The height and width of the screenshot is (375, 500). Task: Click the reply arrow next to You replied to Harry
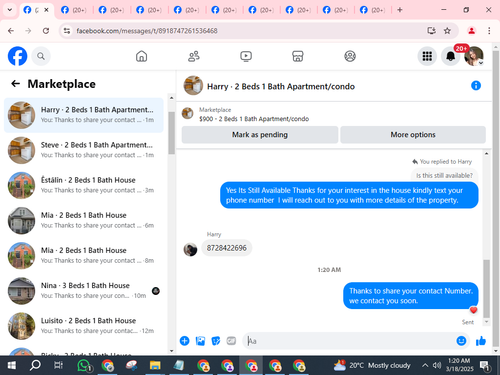pyautogui.click(x=415, y=162)
